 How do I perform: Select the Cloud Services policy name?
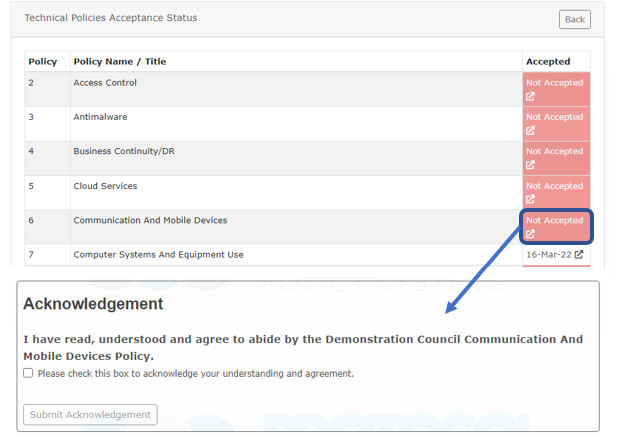(x=105, y=186)
